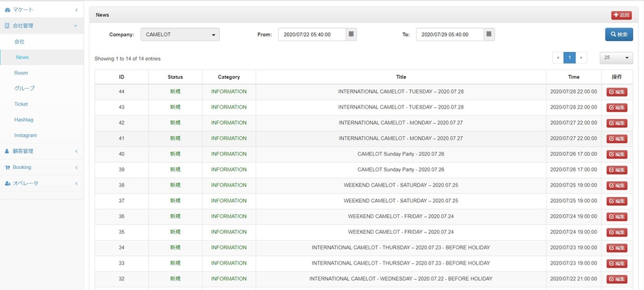644x290 pixels.
Task: Go to previous page in pagination
Action: (x=558, y=58)
